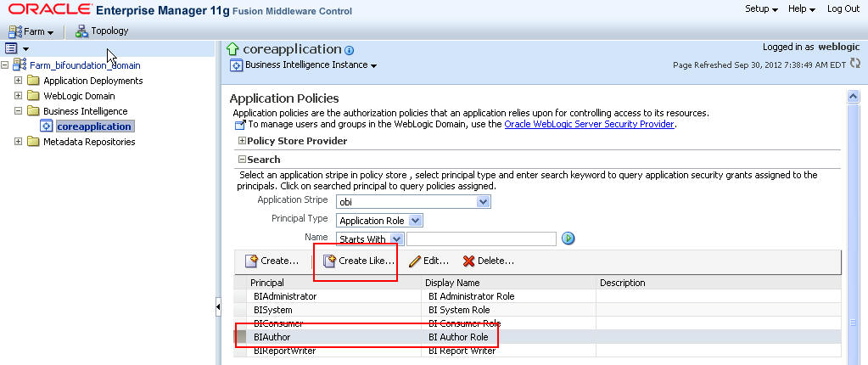Viewport: 868px width, 365px height.
Task: Open Oracle WebLogic Server Security Provider link
Action: pyautogui.click(x=589, y=124)
